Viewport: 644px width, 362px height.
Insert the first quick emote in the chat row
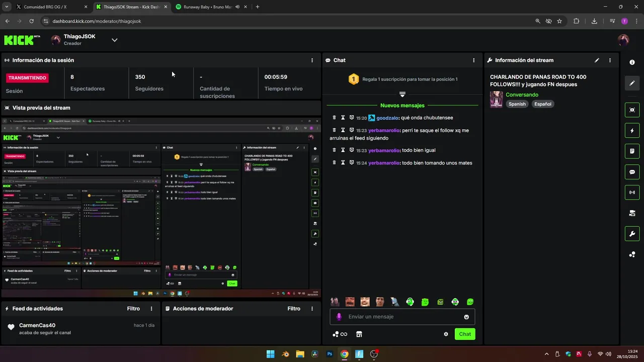point(335,302)
